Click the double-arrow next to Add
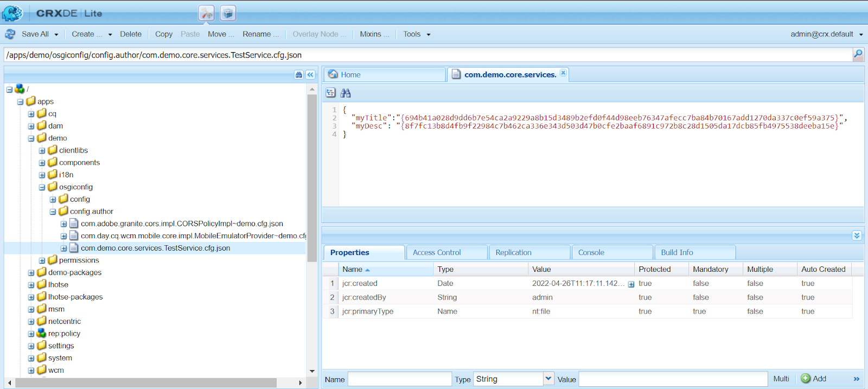 point(857,379)
